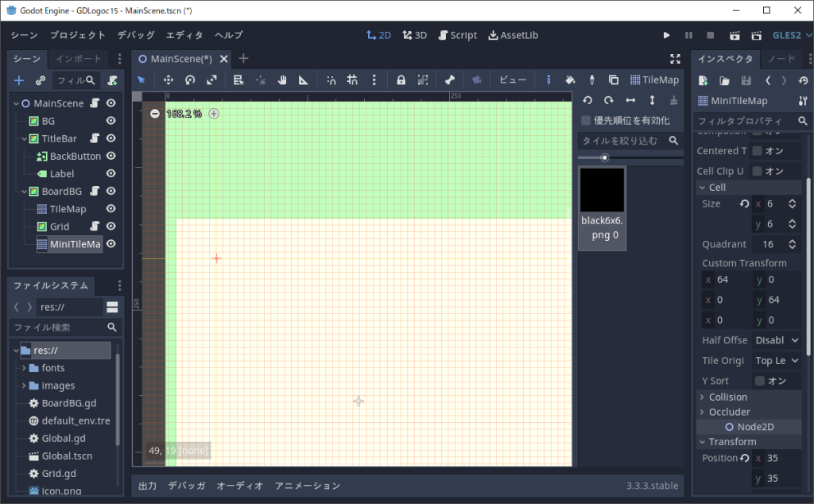The height and width of the screenshot is (504, 814).
Task: Select the Move mode tool icon
Action: coord(169,79)
